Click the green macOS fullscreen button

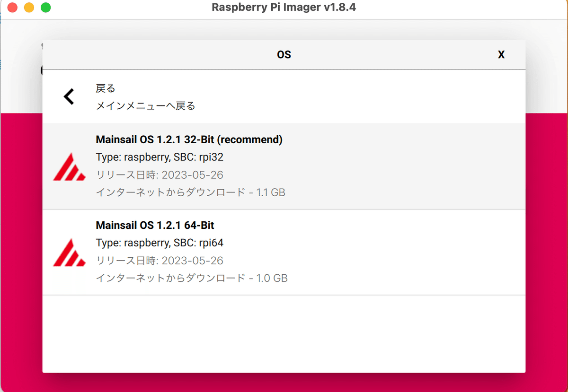coord(45,8)
